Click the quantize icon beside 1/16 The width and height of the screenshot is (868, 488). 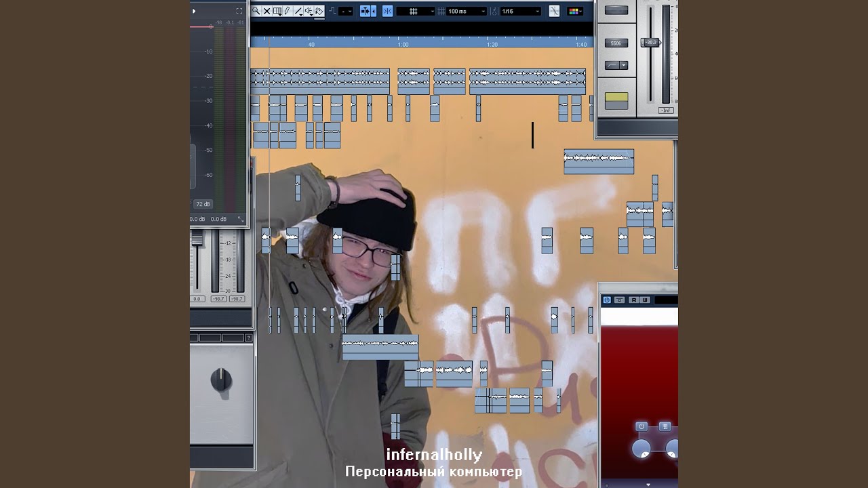click(494, 11)
